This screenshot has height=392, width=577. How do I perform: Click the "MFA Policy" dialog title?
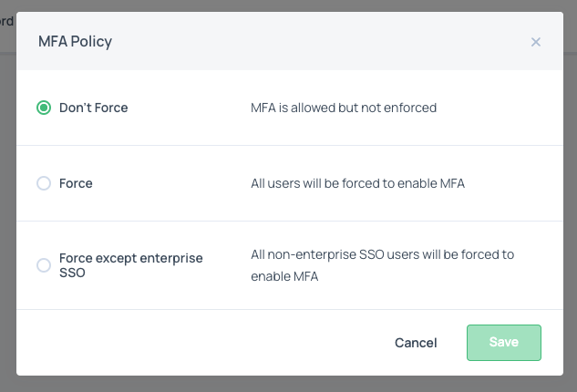click(x=75, y=42)
